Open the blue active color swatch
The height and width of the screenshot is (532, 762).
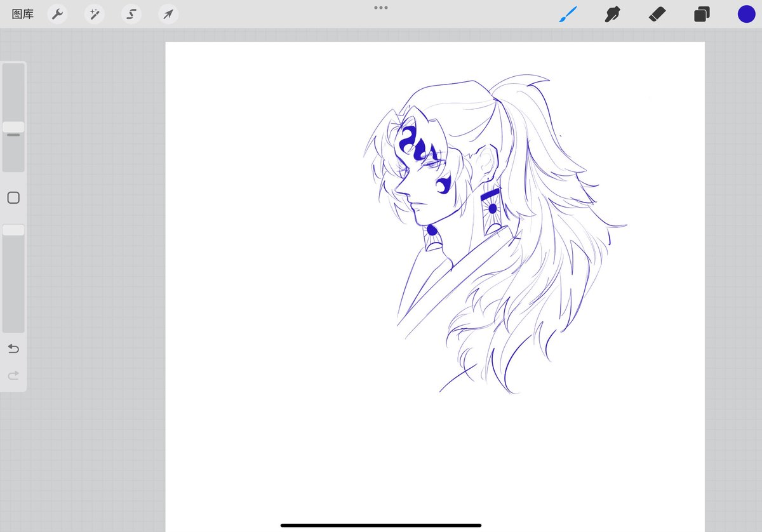click(x=746, y=14)
